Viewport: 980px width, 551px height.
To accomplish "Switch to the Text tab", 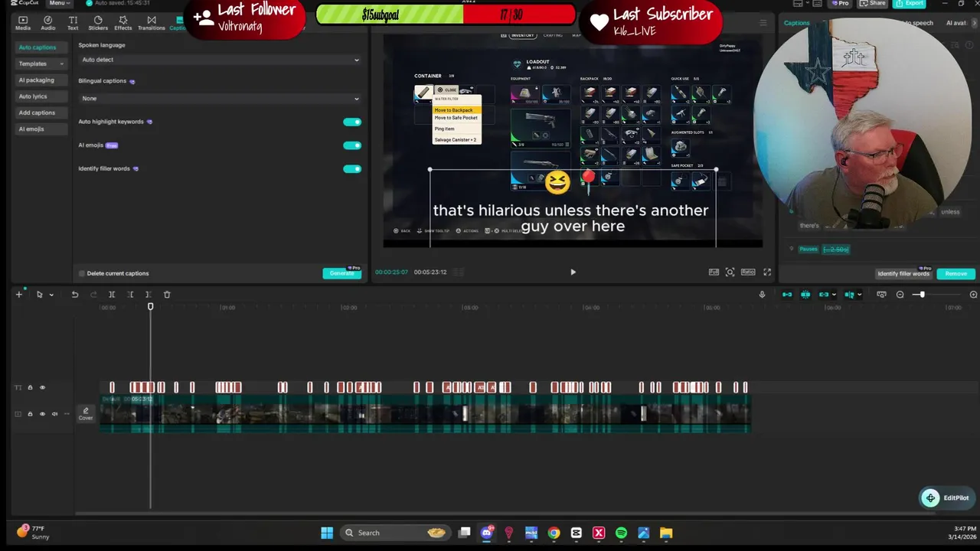I will [73, 23].
